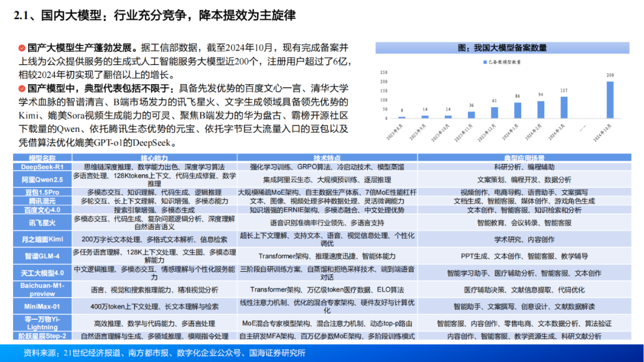Click the 技术特点 table header
Image resolution: width=644 pixels, height=362 pixels.
coord(327,158)
